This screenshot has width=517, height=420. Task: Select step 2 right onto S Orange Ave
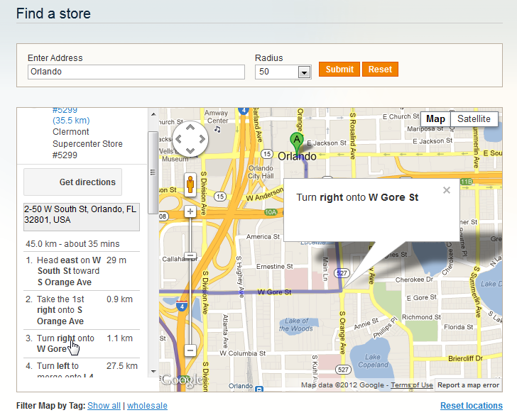point(82,310)
